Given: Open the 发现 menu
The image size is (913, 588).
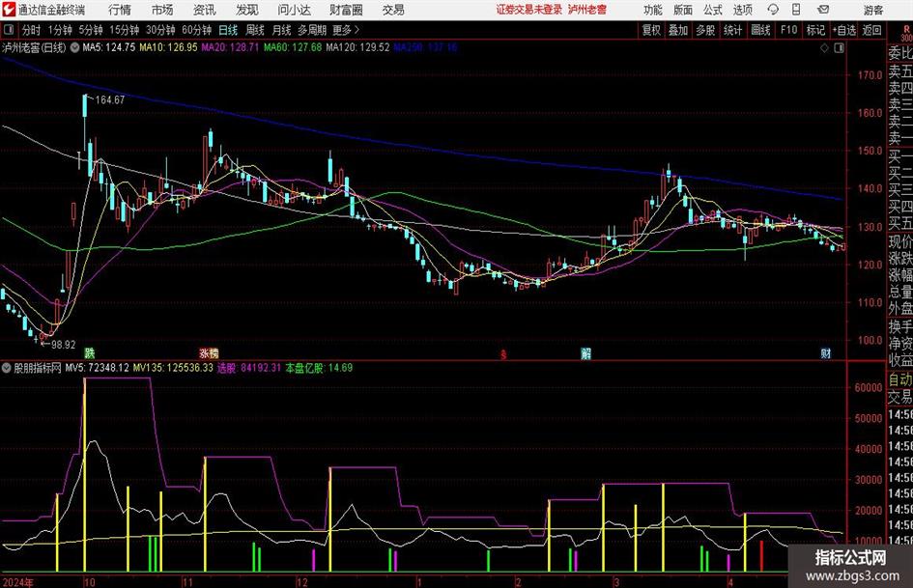Looking at the screenshot, I should 247,10.
